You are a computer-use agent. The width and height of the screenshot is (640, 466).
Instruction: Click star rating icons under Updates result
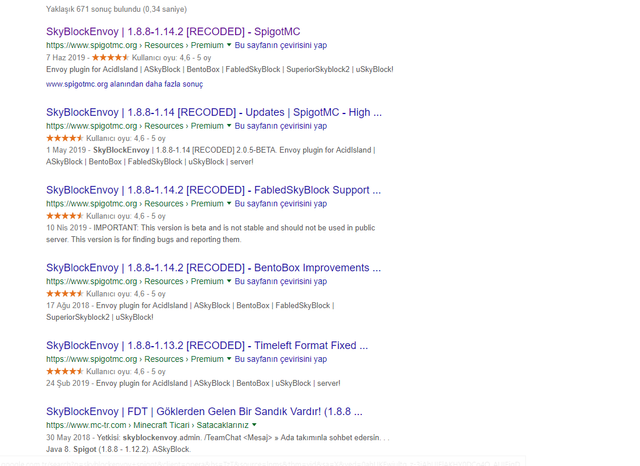(64, 138)
